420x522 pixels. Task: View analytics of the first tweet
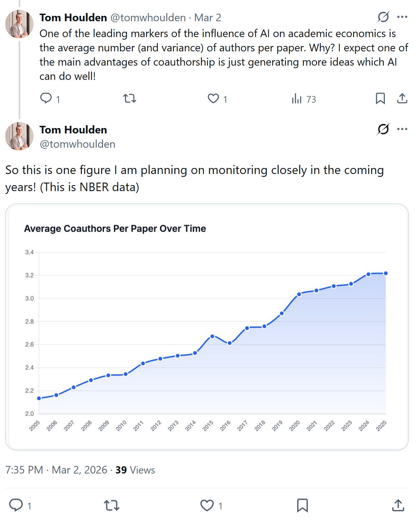pyautogui.click(x=297, y=99)
